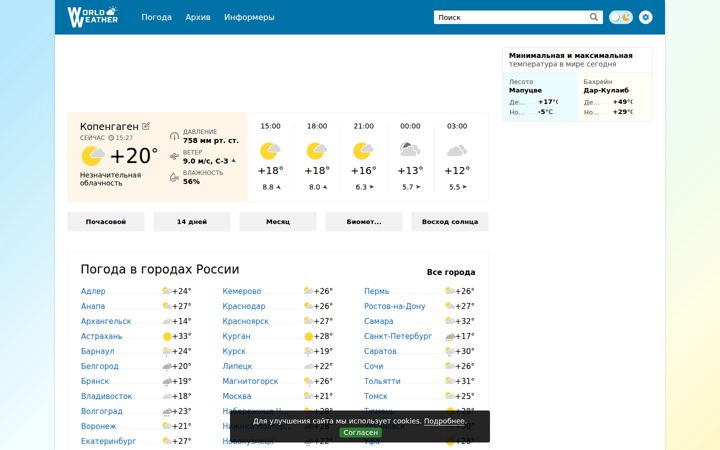The height and width of the screenshot is (450, 720).
Task: Open weather for Санкт-Петербург
Action: (398, 336)
